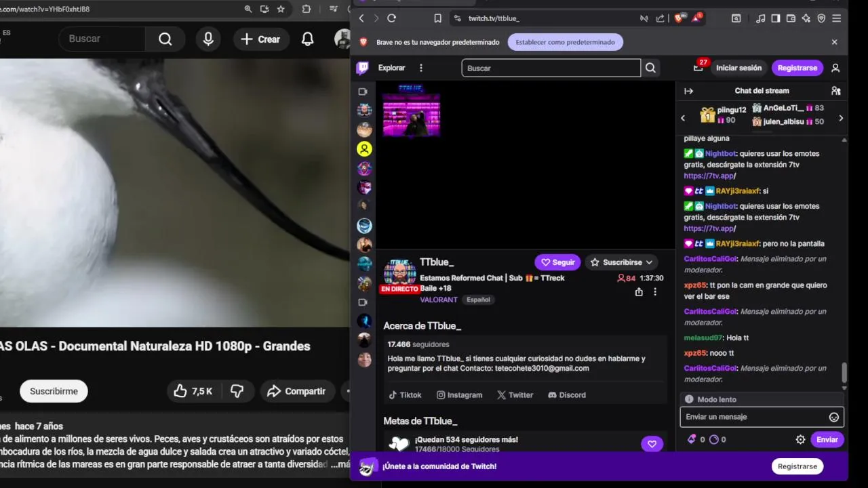This screenshot has height=488, width=868.
Task: Collapse the stream chat panel arrow
Action: [688, 91]
